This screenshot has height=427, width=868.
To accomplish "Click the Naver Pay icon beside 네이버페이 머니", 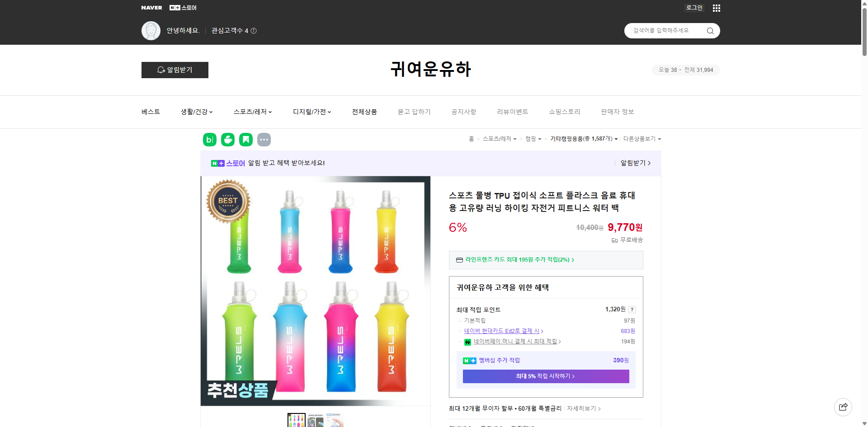I will [467, 342].
